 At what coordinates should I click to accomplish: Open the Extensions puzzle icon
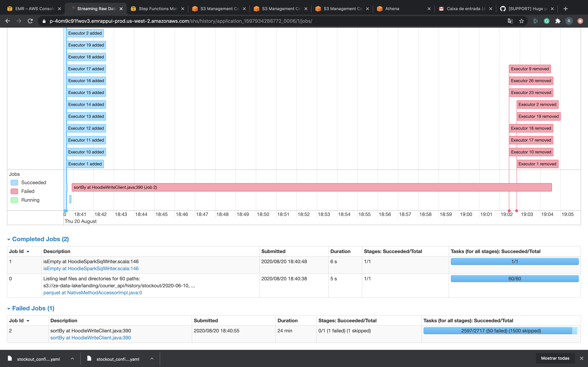(558, 21)
